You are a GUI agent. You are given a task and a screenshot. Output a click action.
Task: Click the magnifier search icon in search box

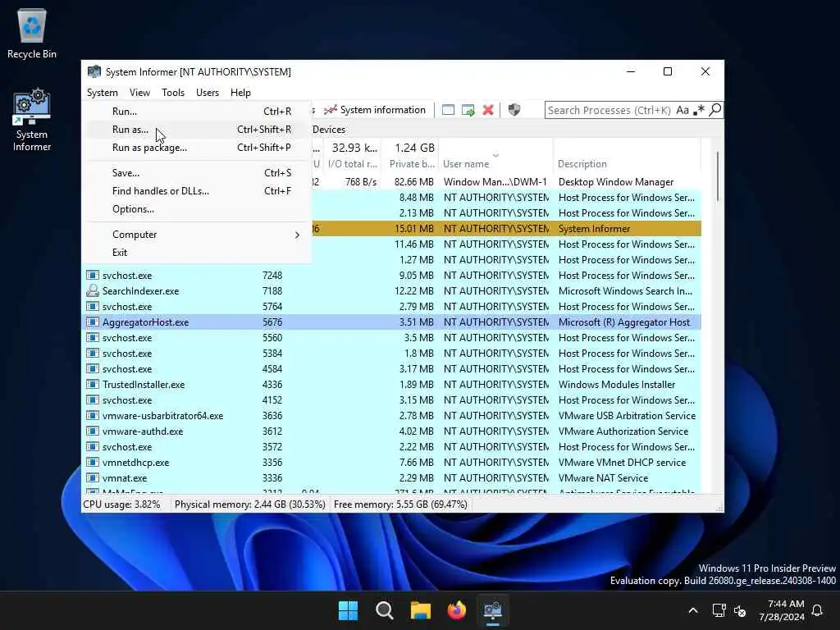pyautogui.click(x=714, y=110)
